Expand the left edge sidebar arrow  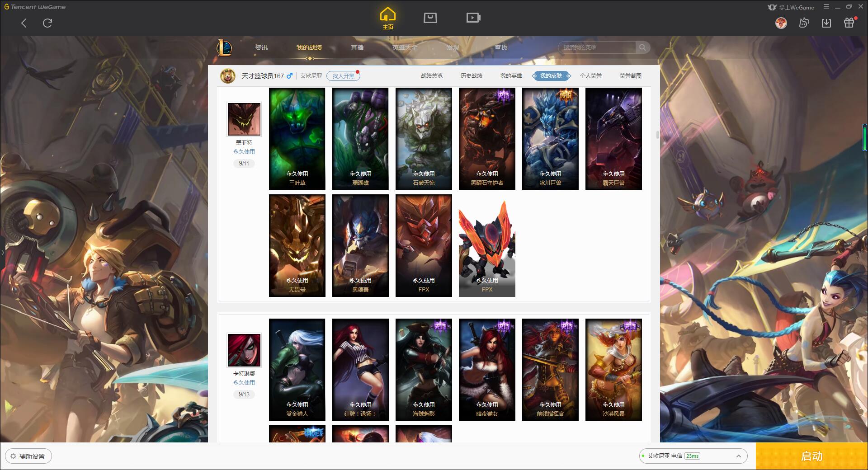pos(2,253)
